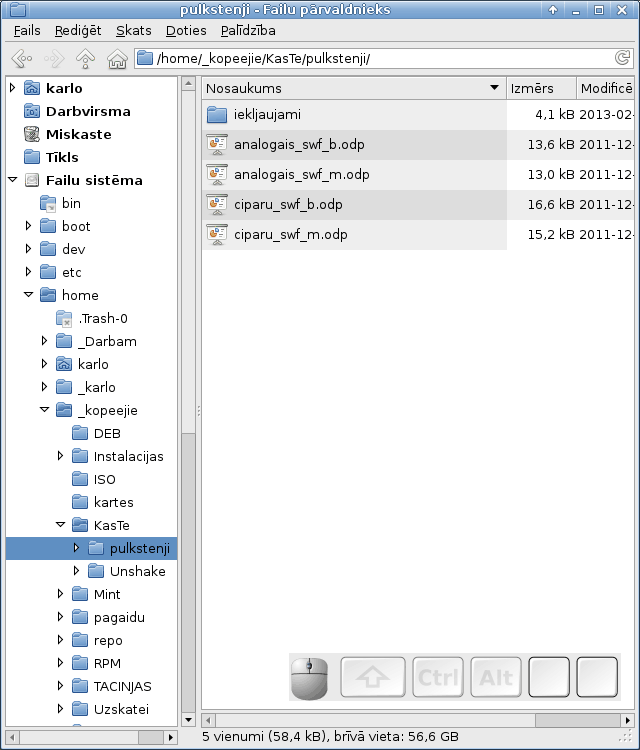Click the location path input field

point(384,58)
